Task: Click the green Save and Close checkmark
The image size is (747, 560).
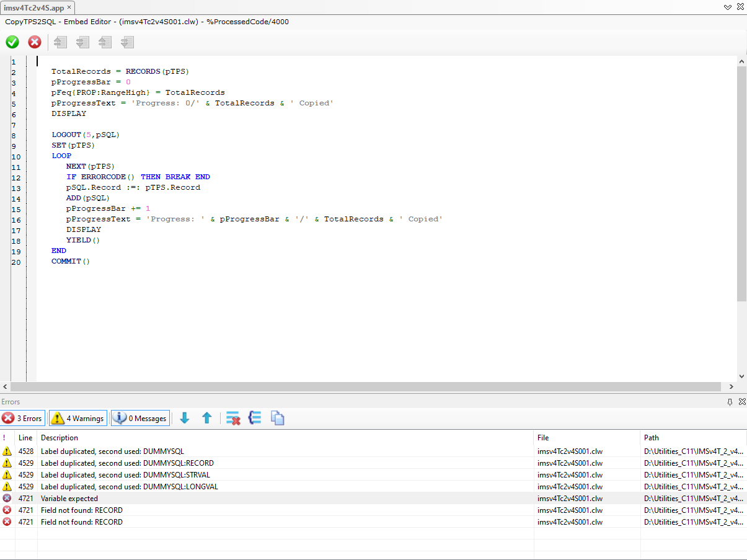Action: pos(12,42)
